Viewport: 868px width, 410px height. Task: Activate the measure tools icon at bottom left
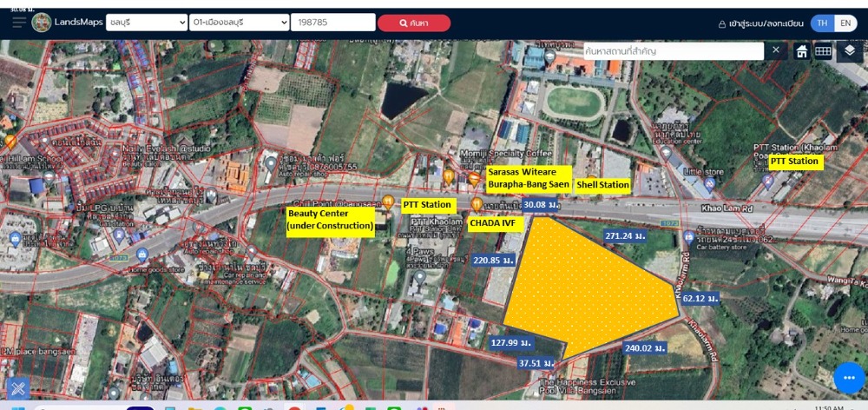click(17, 387)
